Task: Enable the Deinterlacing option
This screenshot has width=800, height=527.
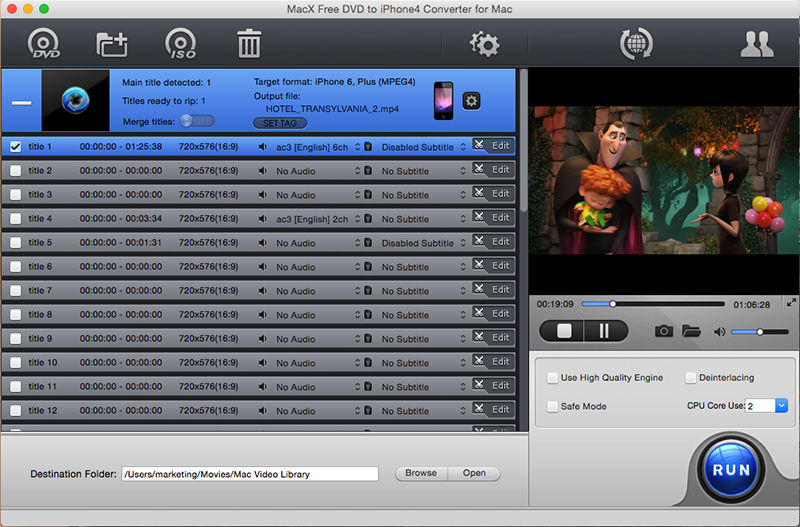Action: [690, 378]
